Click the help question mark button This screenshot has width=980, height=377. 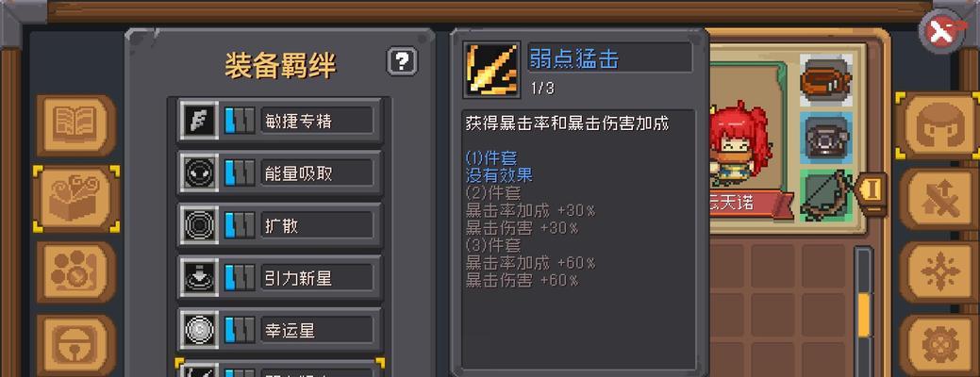(402, 61)
